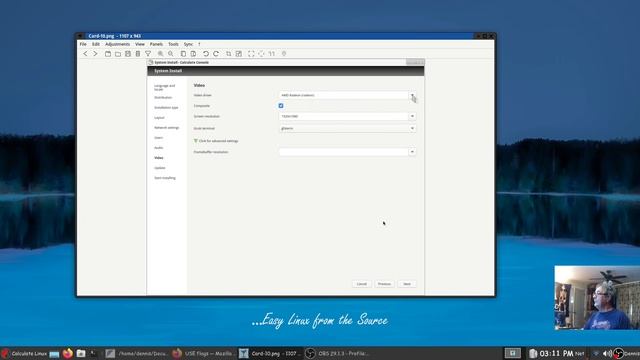
Task: Click the Cancel button in installer
Action: [362, 284]
